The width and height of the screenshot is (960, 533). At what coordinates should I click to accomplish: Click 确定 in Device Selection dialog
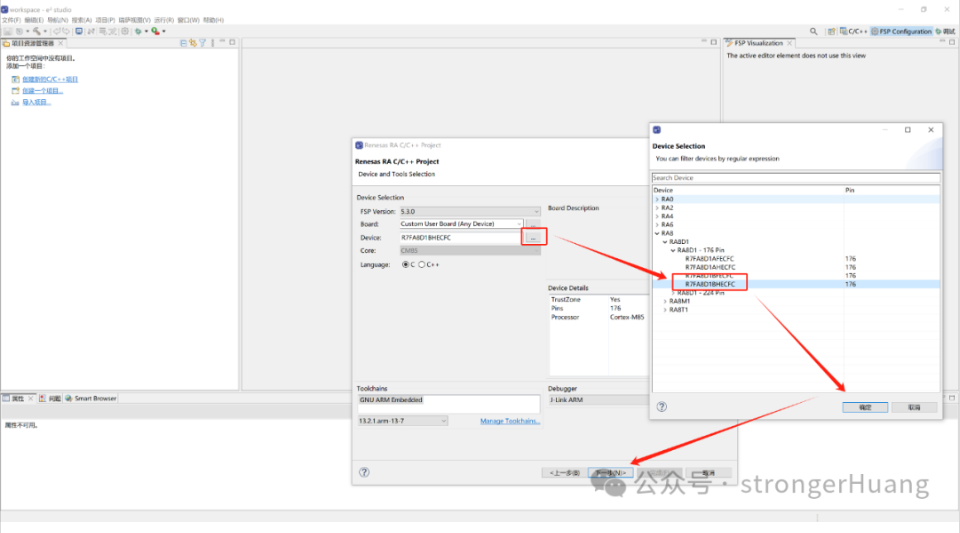(864, 408)
